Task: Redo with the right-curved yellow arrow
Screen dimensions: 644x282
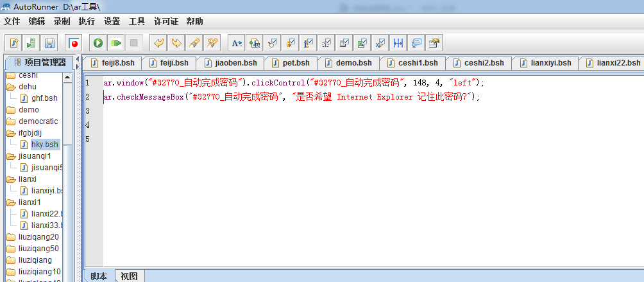Action: pos(176,42)
